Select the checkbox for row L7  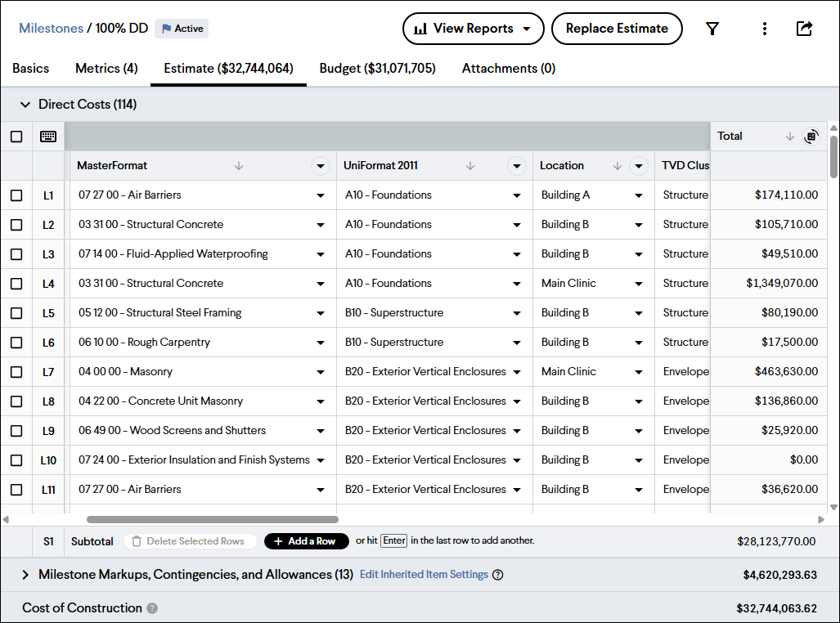16,372
